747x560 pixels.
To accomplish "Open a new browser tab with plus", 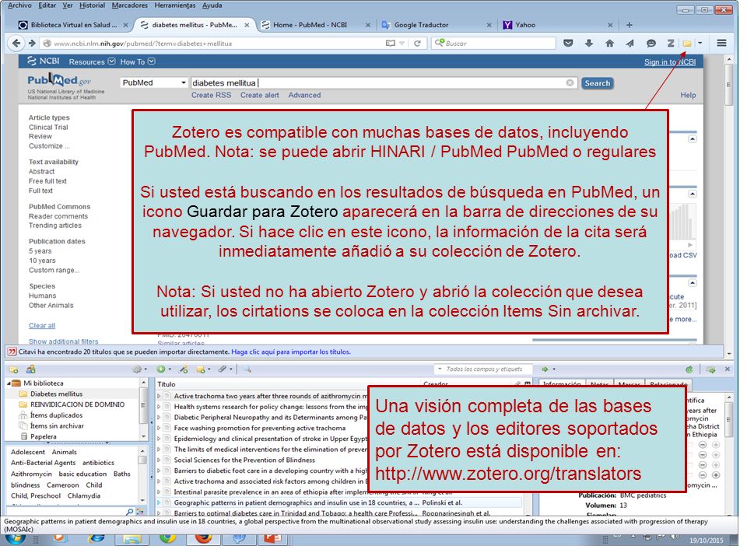I will [629, 25].
